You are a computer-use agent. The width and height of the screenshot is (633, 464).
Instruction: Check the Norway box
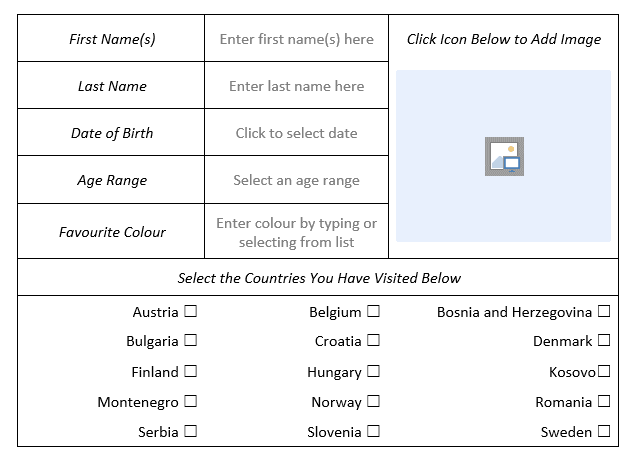pos(373,402)
